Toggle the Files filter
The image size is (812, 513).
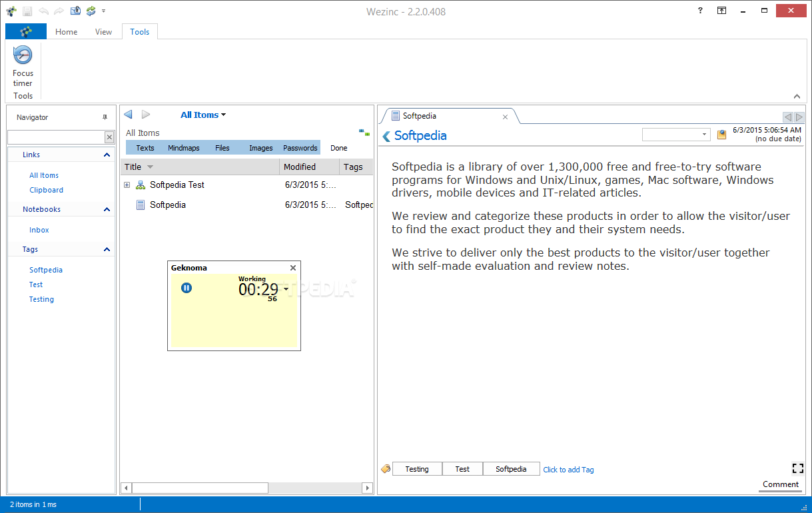(x=222, y=148)
